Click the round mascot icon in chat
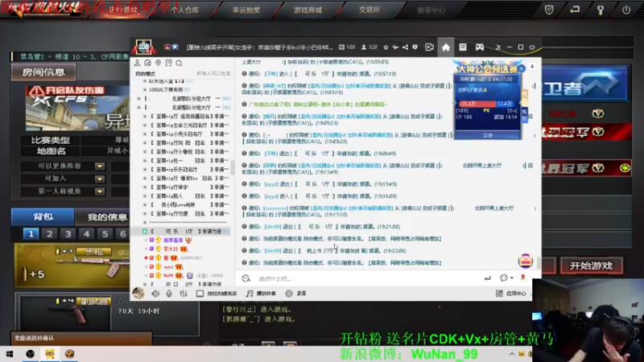644x362 pixels. pyautogui.click(x=526, y=261)
